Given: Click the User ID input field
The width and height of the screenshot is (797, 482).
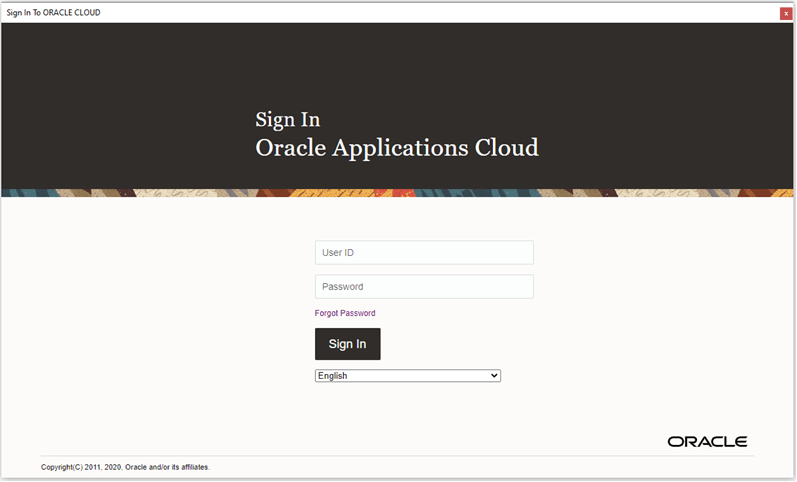Looking at the screenshot, I should point(424,252).
